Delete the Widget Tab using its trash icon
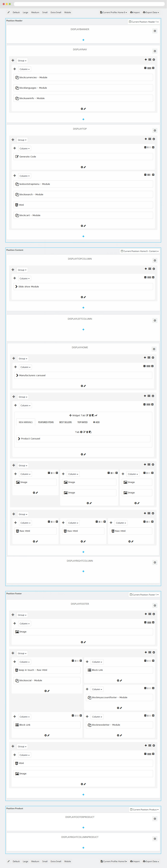 [x=90, y=415]
